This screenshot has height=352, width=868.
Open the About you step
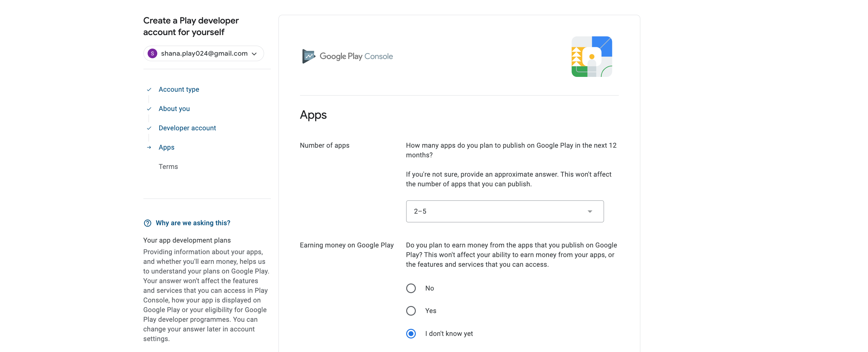[x=174, y=108]
